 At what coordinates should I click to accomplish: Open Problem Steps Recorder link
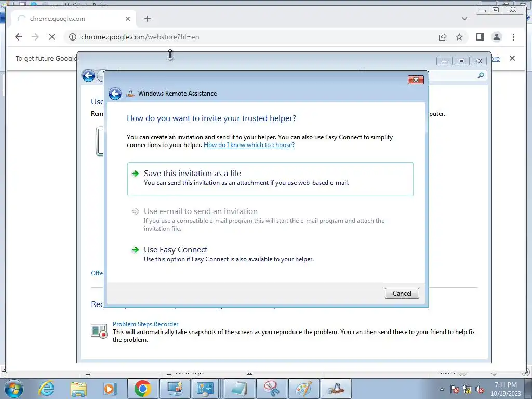click(x=145, y=324)
